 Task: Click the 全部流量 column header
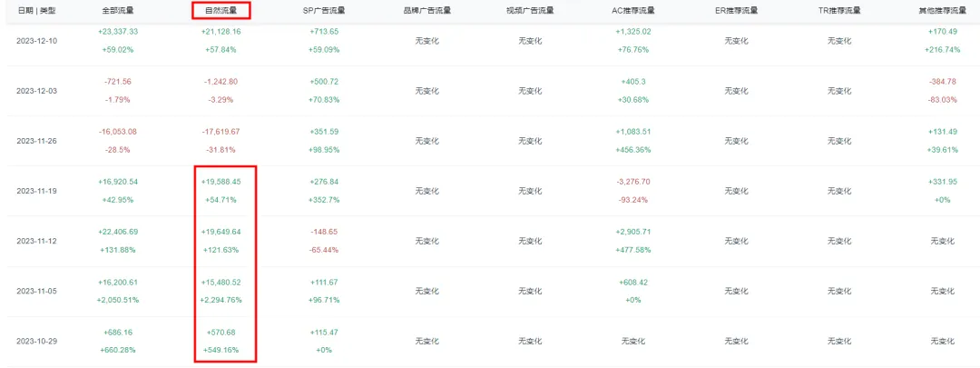[x=118, y=11]
